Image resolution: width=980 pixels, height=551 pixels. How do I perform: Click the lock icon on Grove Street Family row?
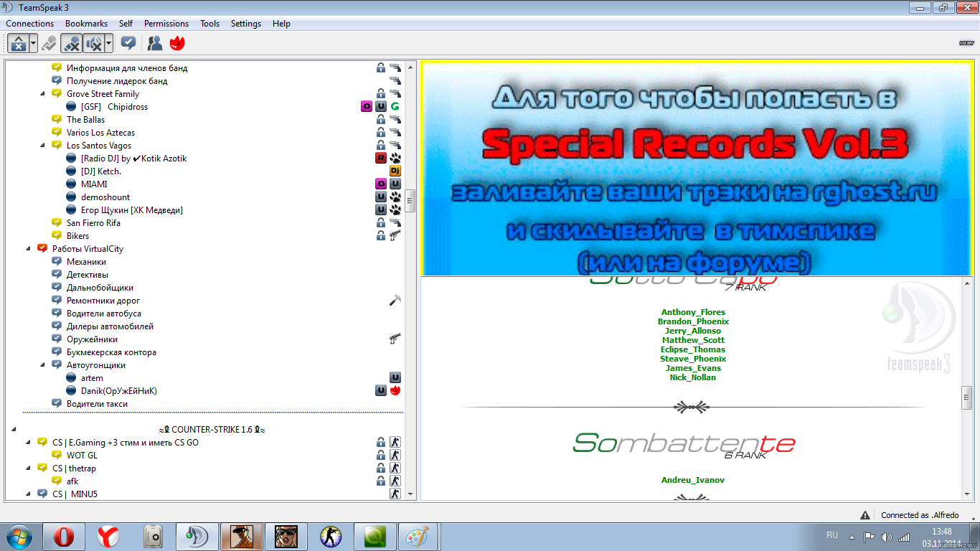point(381,94)
